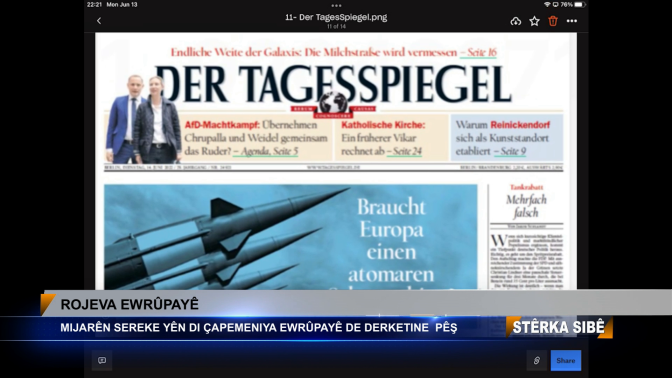Go back using the left chevron arrow

(99, 21)
